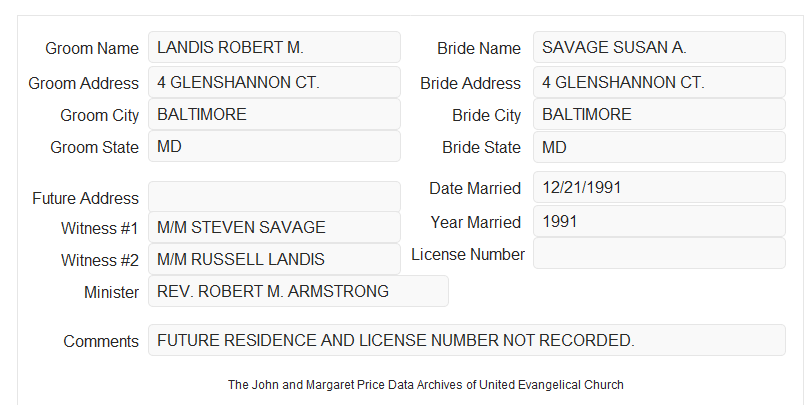
Task: Click the Groom State field
Action: 274,146
